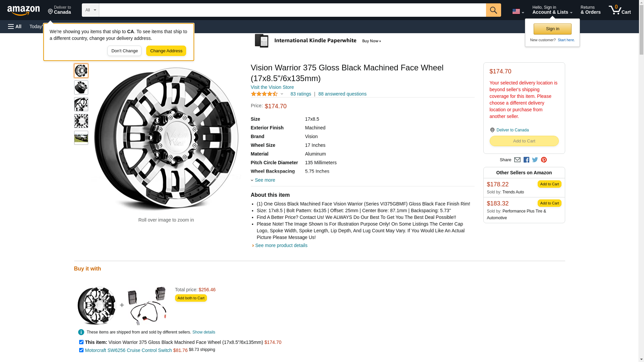Open the country flag language dropdown
This screenshot has width=644, height=362.
pos(518,11)
